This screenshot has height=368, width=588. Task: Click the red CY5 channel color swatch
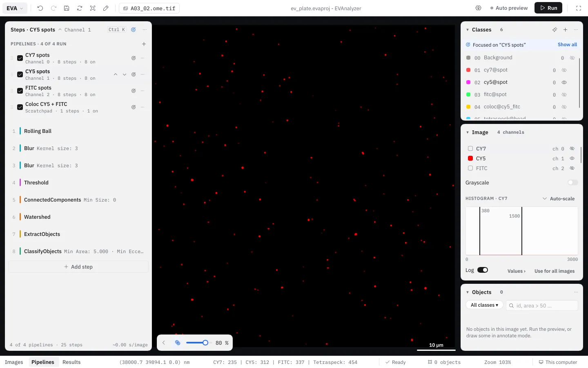470,158
